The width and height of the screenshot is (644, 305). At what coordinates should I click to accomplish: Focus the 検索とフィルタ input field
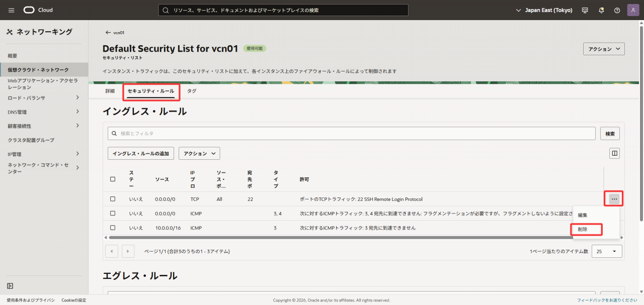click(352, 133)
